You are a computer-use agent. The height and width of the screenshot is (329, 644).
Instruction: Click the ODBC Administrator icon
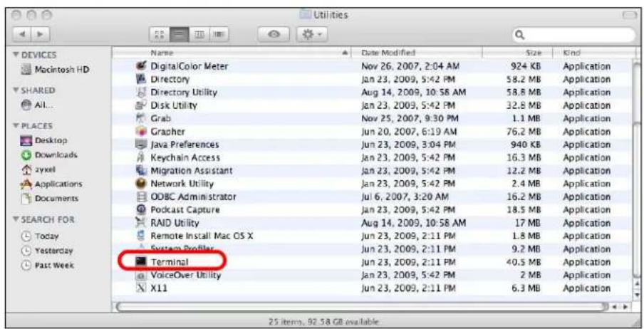tap(141, 197)
